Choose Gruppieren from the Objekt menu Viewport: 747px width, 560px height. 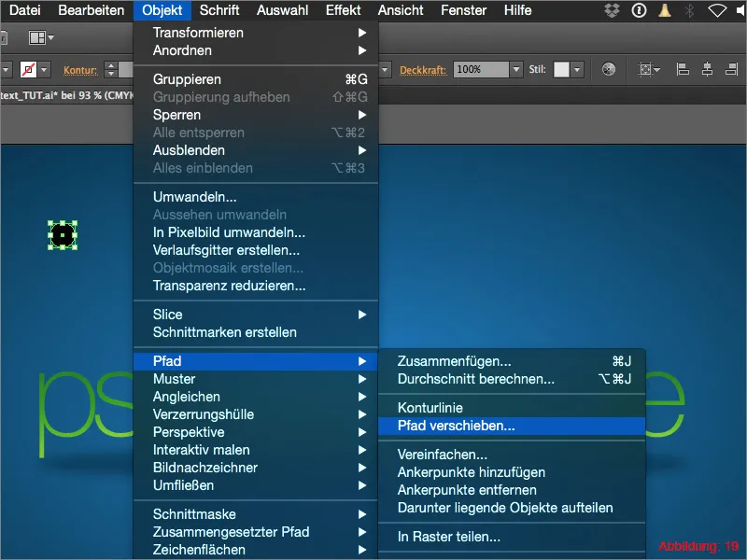tap(256, 79)
